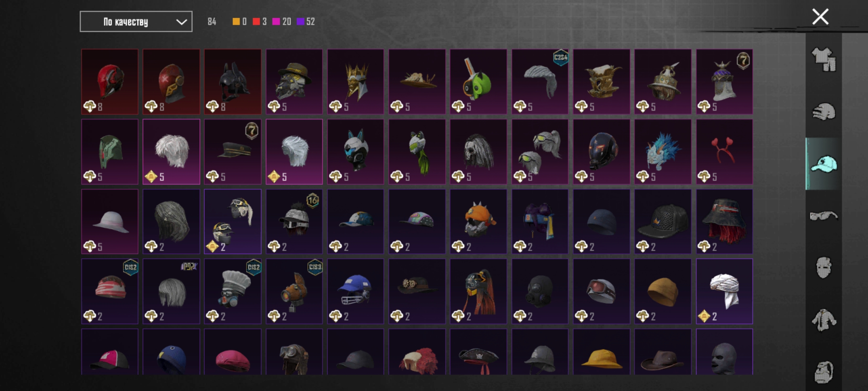The width and height of the screenshot is (868, 391).
Task: Select the yellow bucket hat item
Action: click(601, 352)
